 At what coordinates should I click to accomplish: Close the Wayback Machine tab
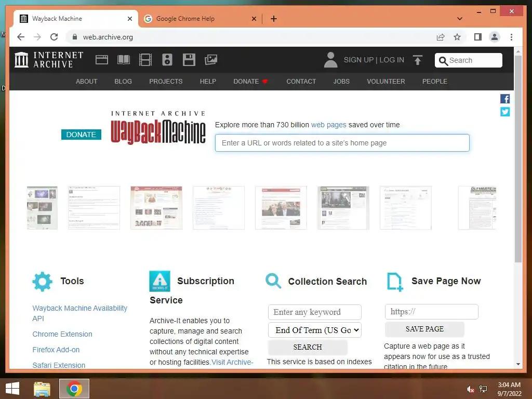pos(129,19)
